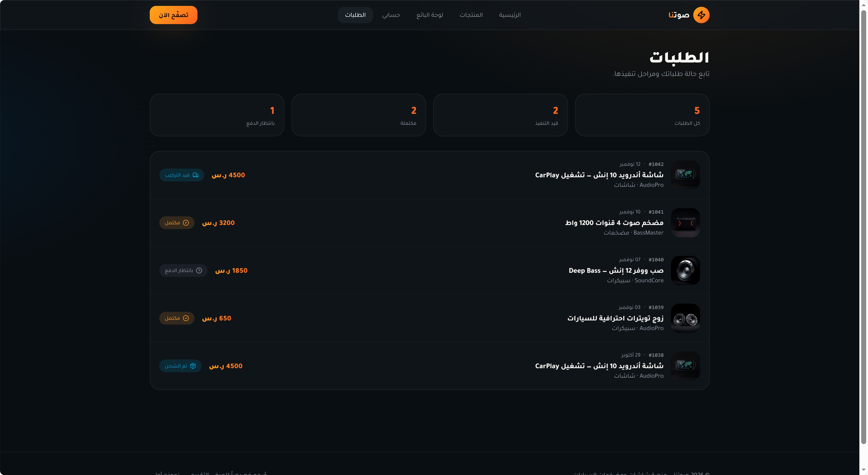Click the date 12 نوفمبر

[x=630, y=164]
